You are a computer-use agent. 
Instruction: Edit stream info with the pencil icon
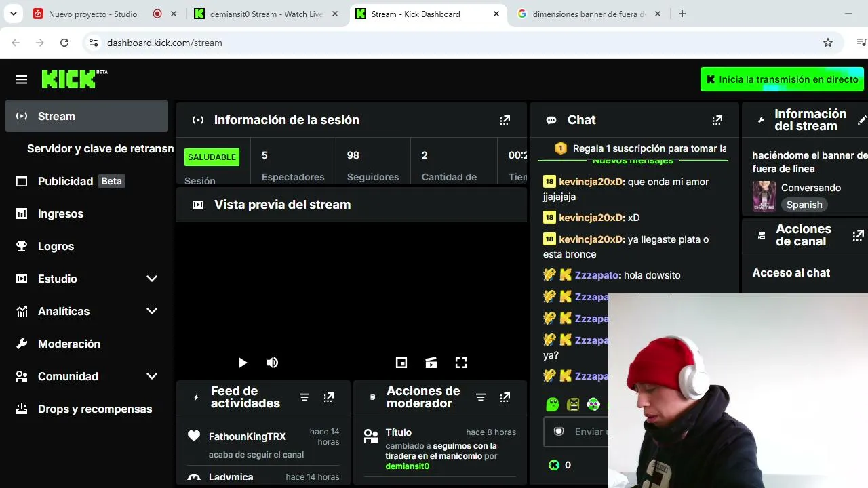coord(862,120)
